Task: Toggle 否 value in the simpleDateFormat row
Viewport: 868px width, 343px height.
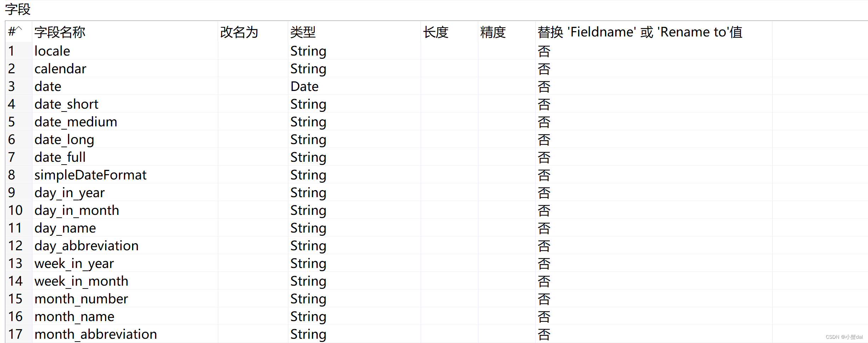Action: pyautogui.click(x=543, y=175)
